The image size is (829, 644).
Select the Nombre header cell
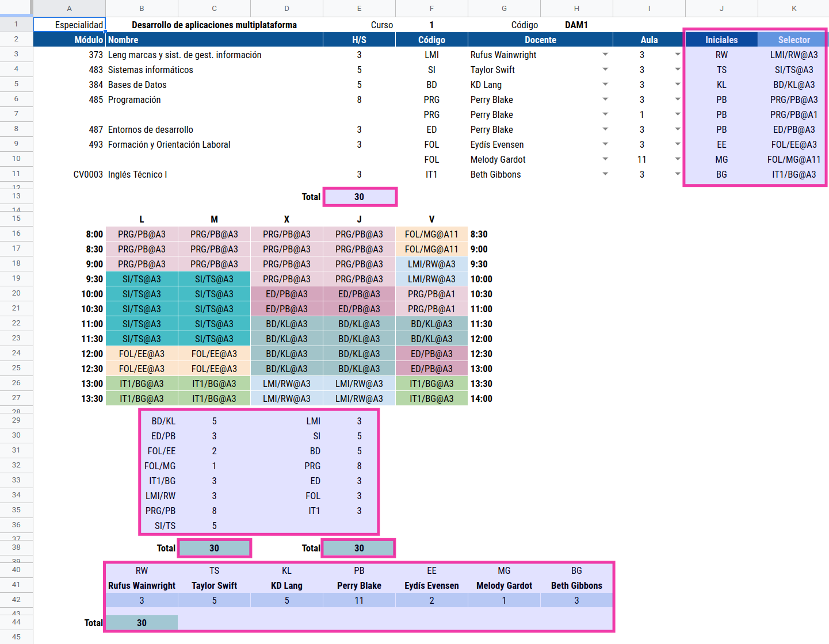215,40
